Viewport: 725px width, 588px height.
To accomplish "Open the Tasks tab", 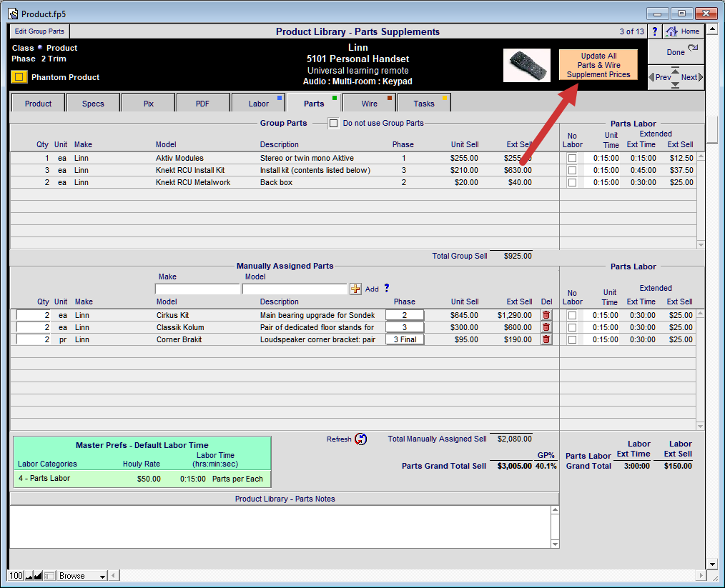I will pyautogui.click(x=424, y=103).
